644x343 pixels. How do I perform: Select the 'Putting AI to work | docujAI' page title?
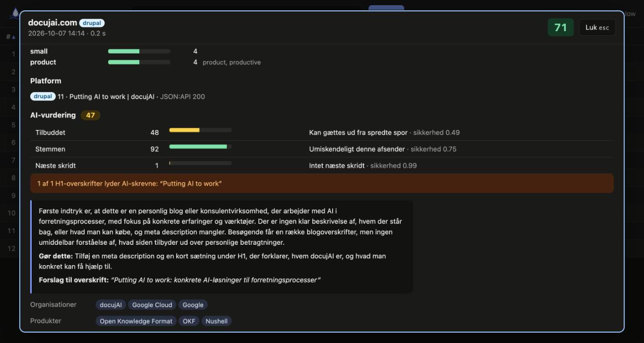click(x=112, y=97)
